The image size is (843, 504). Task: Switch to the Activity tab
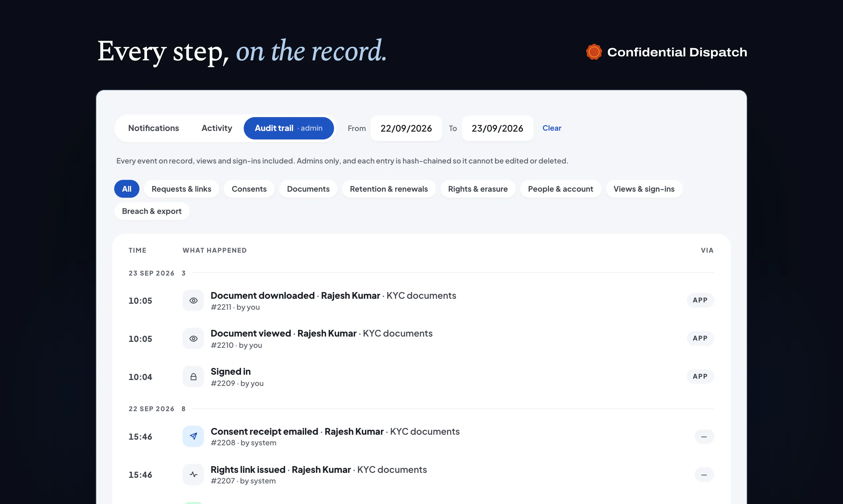pyautogui.click(x=216, y=128)
